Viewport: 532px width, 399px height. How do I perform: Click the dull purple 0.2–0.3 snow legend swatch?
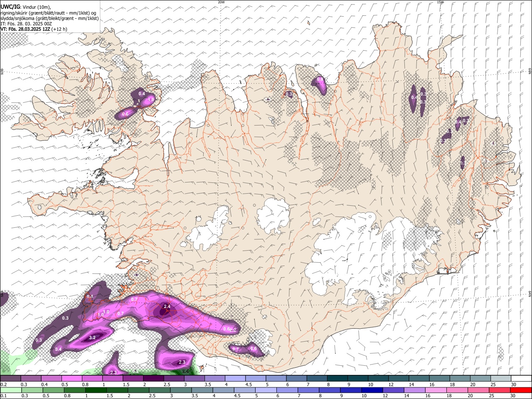(10, 378)
